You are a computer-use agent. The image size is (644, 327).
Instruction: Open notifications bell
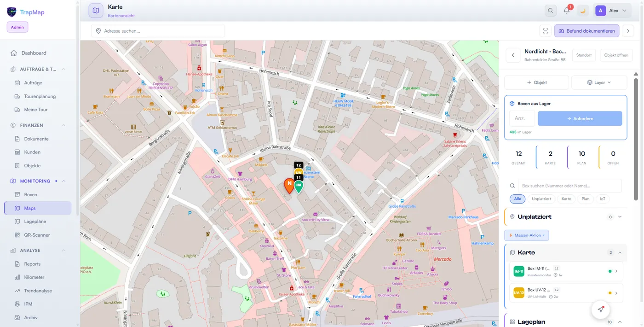[x=567, y=11]
